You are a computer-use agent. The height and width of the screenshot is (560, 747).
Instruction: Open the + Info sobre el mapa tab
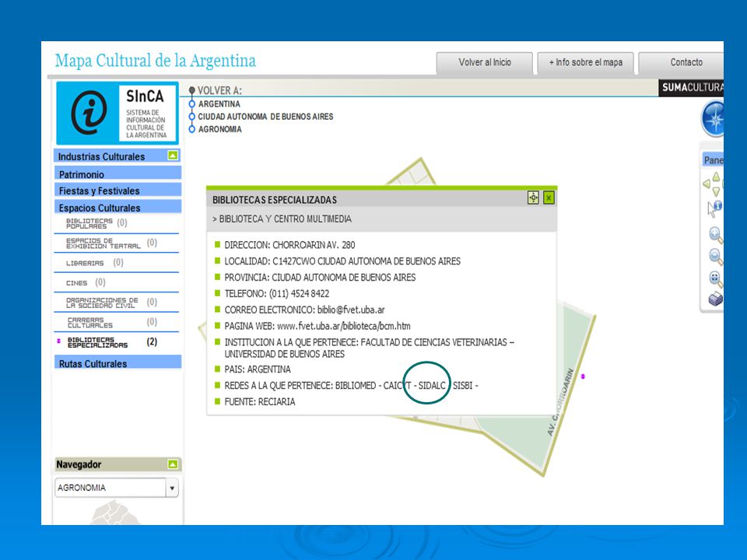tap(585, 63)
